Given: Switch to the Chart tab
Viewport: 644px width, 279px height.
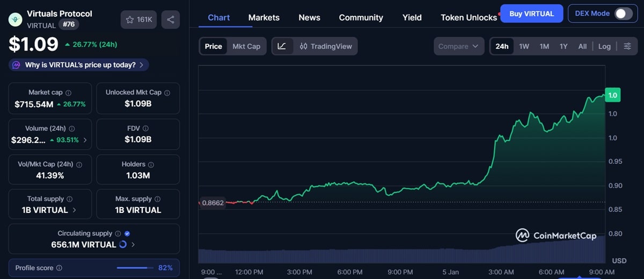Looking at the screenshot, I should coord(219,17).
